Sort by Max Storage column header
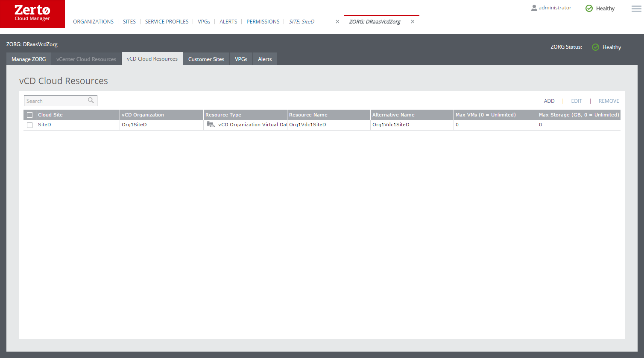The image size is (644, 358). tap(579, 115)
